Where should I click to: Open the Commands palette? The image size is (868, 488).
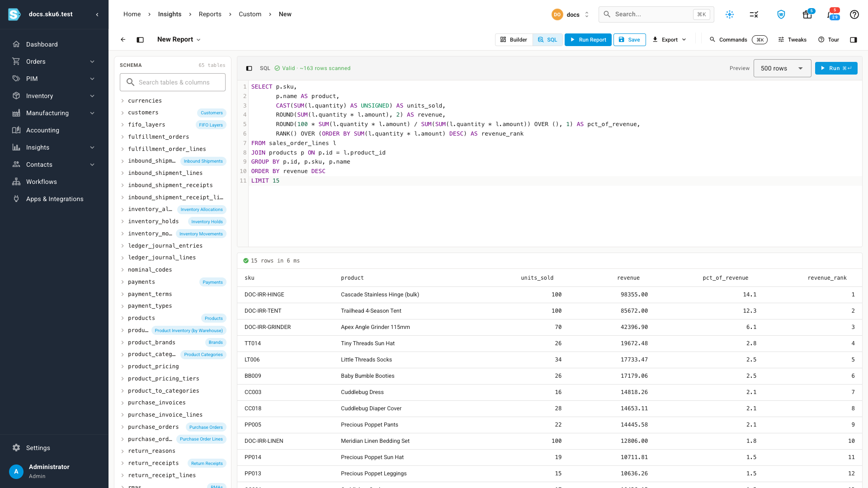pos(738,40)
